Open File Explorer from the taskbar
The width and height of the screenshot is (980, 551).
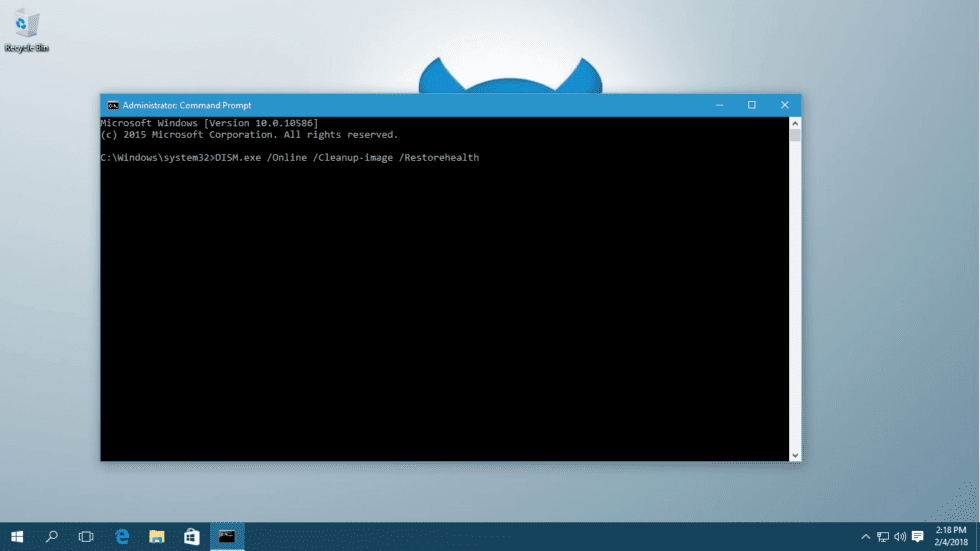(157, 537)
